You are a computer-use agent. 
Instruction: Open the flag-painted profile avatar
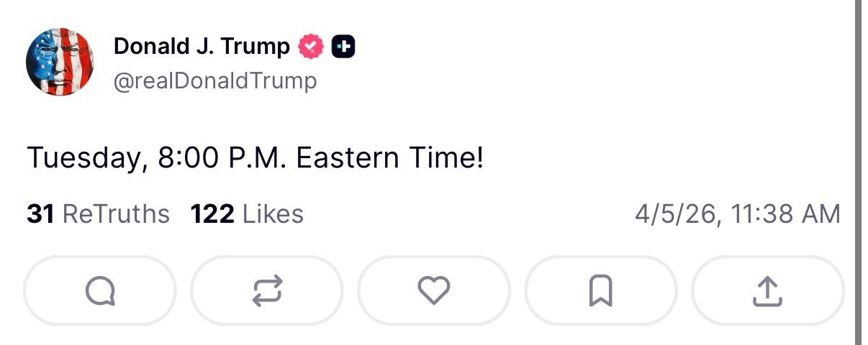click(58, 62)
